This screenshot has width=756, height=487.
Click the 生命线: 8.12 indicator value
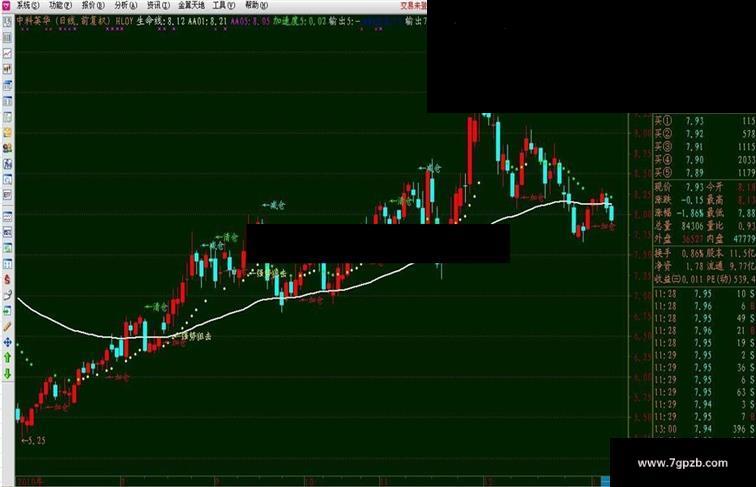161,21
